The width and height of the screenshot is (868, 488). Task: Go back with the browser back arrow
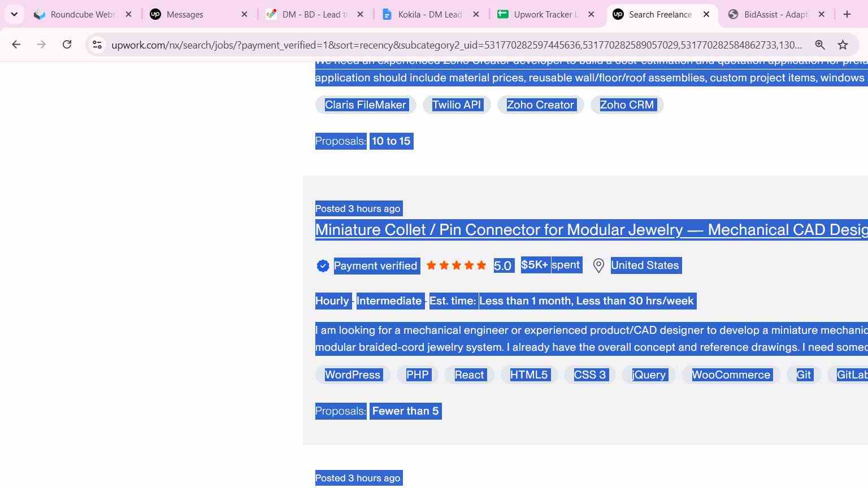[x=16, y=45]
